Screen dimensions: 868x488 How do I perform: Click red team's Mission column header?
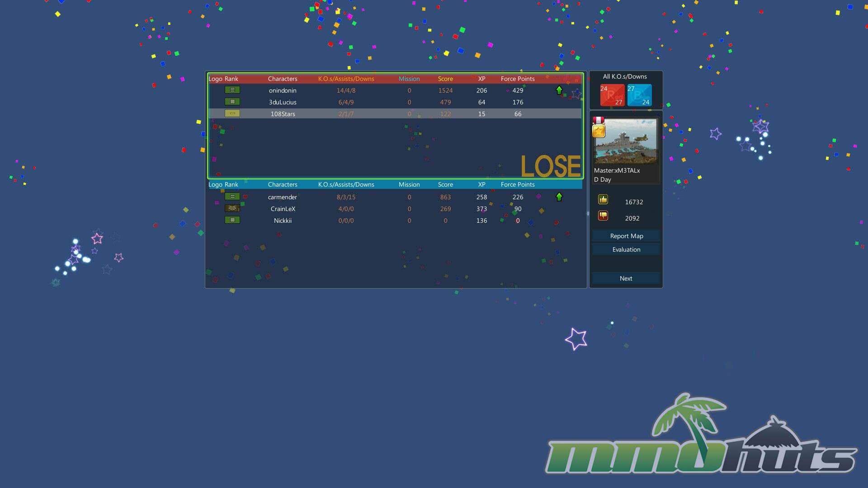pos(409,79)
